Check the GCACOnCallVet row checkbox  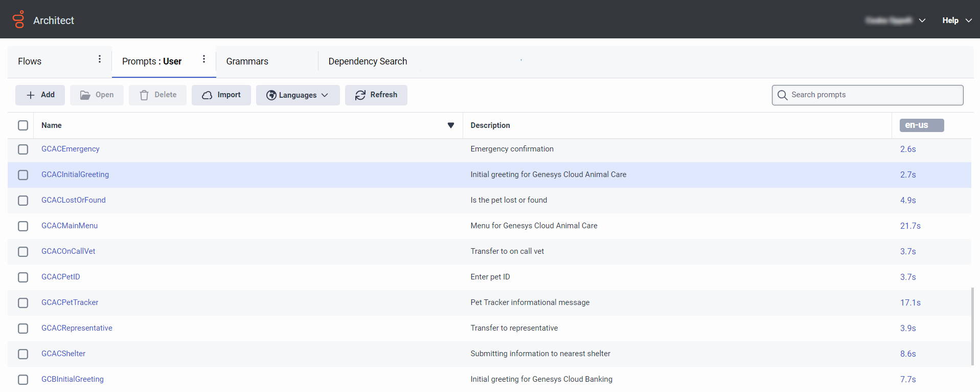(x=23, y=252)
